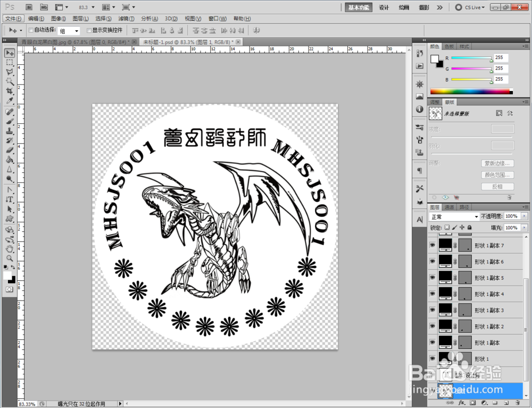Select the Clone Stamp tool
Screen dimensions: 532x408
tap(10, 131)
